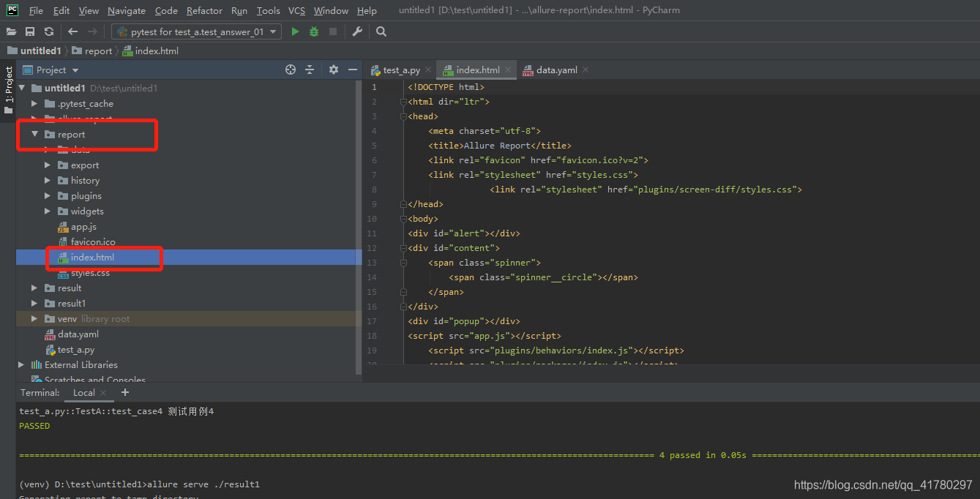Select app.js in the project tree

[x=83, y=227]
